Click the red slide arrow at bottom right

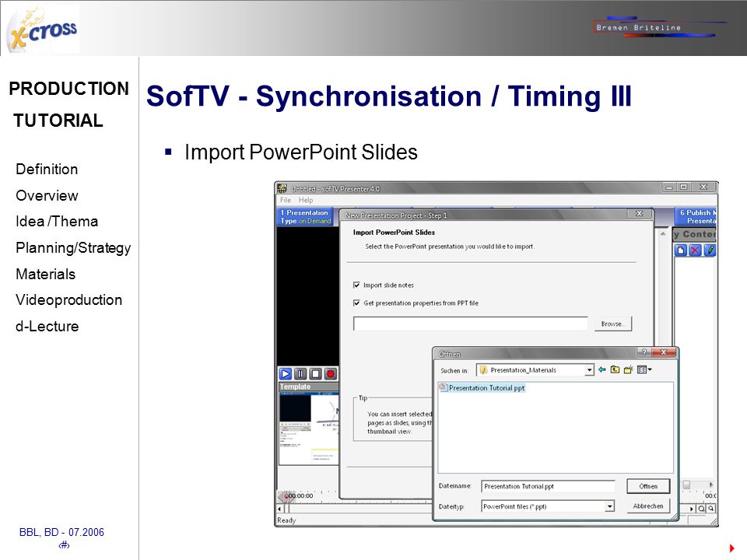tap(731, 548)
